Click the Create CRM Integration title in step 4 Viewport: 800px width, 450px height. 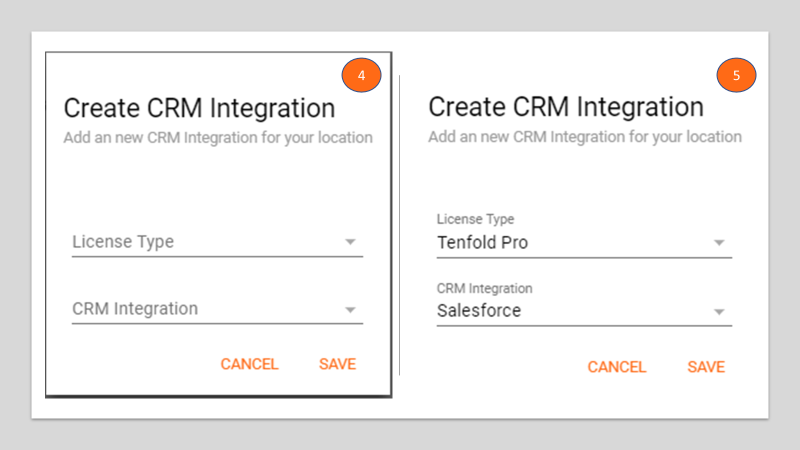click(199, 108)
